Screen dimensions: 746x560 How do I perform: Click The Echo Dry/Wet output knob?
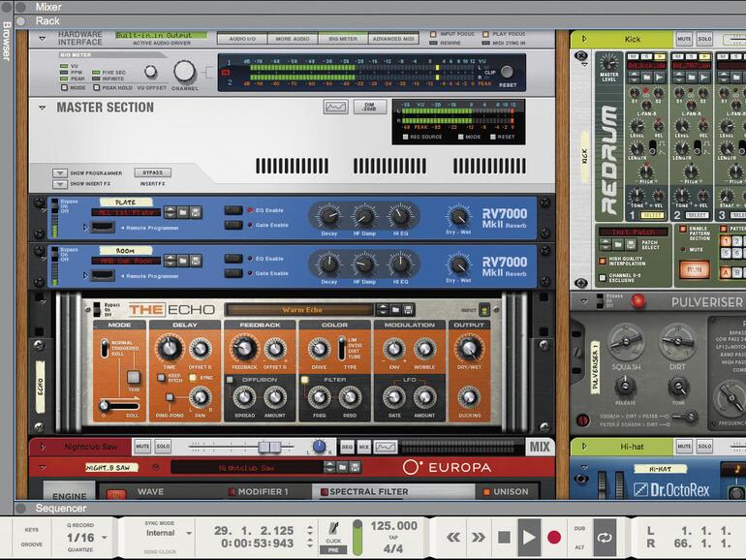469,348
